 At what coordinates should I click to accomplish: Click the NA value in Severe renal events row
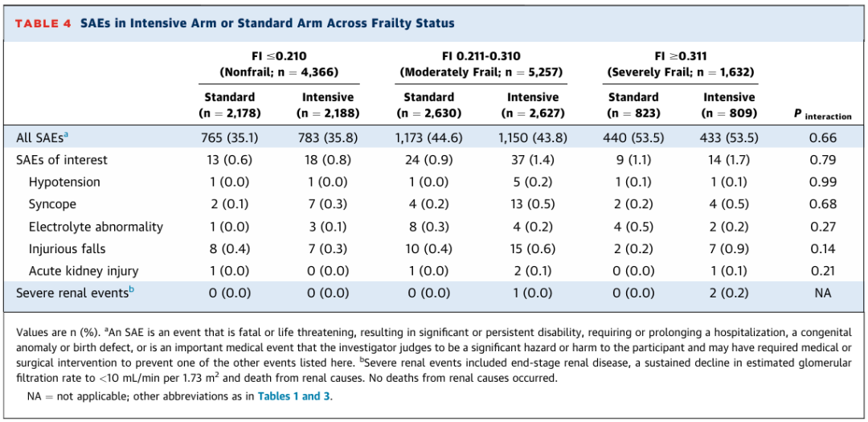pos(822,293)
